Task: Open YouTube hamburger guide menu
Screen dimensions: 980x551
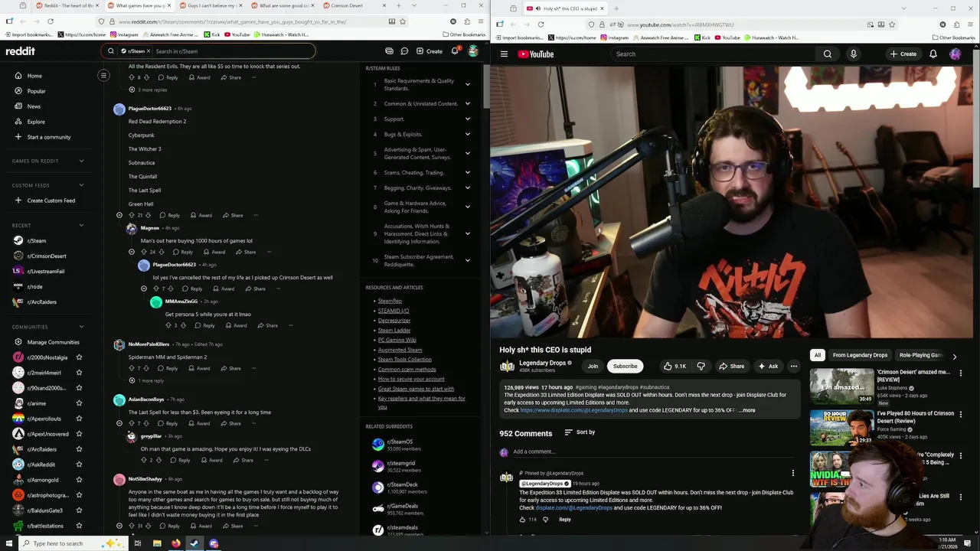Action: point(504,54)
